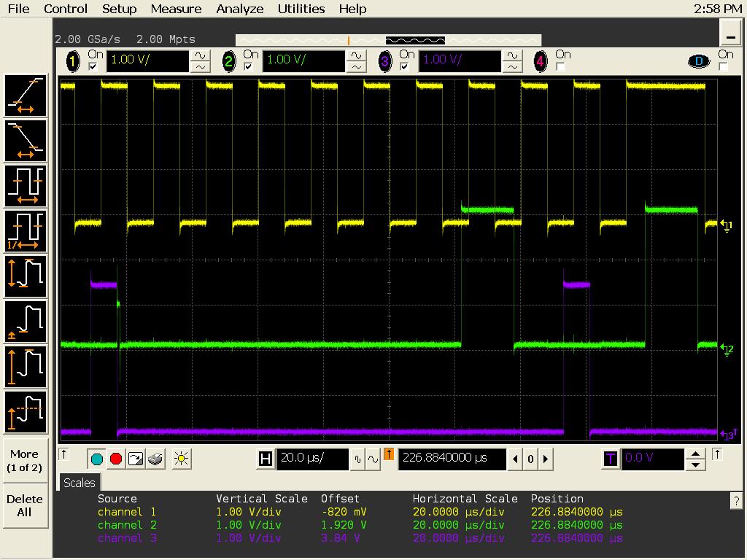Decrease channel 2 vertical scale (small wave)
This screenshot has height=560, width=747.
(356, 67)
